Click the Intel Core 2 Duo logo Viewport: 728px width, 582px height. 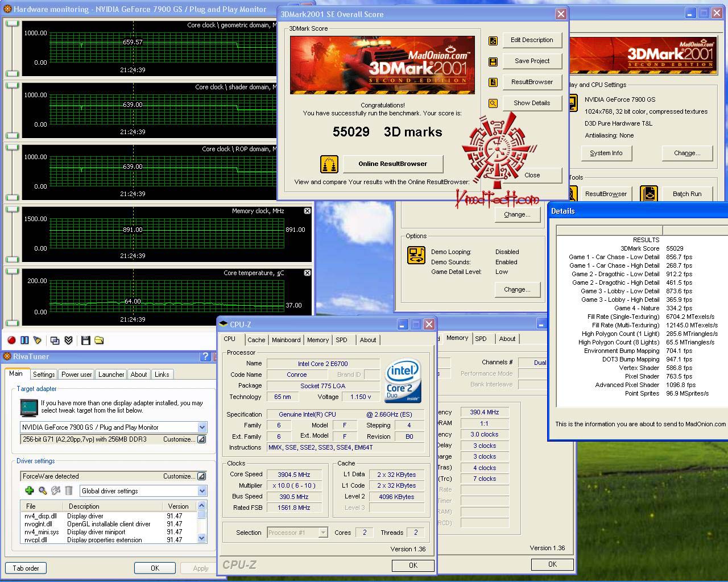click(x=403, y=381)
